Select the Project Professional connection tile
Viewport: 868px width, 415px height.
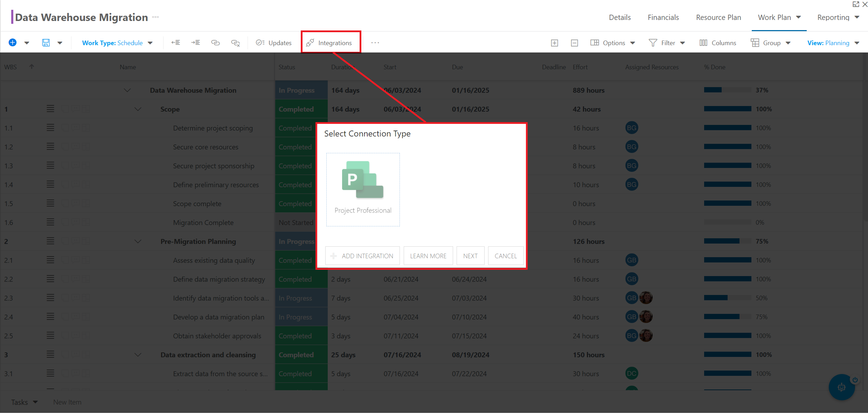363,189
